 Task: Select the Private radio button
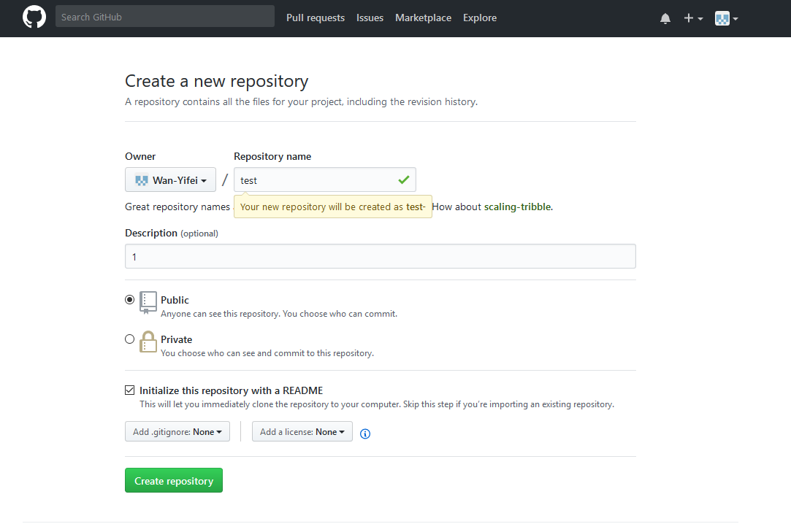130,339
